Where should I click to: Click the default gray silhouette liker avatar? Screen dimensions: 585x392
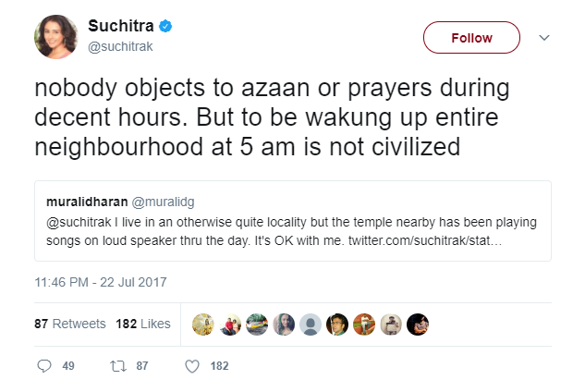tap(311, 325)
